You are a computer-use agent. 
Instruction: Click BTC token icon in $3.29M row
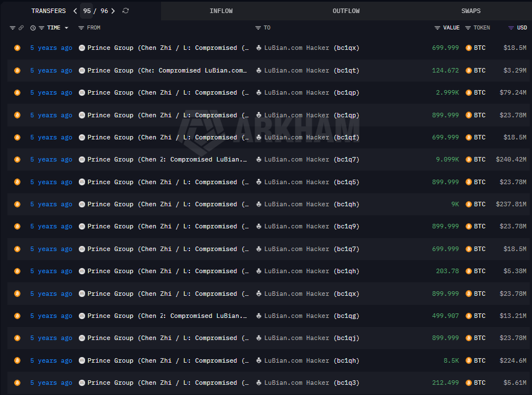pyautogui.click(x=468, y=70)
